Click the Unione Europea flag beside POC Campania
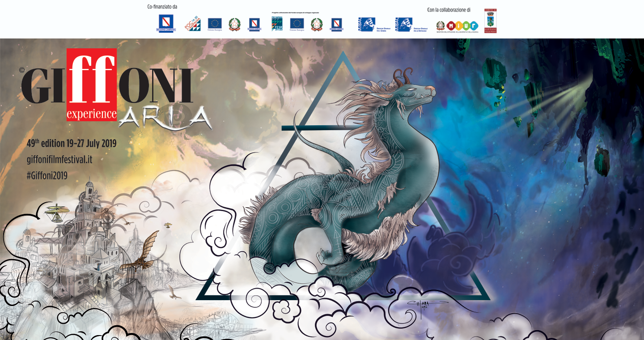The width and height of the screenshot is (644, 340). coord(215,24)
